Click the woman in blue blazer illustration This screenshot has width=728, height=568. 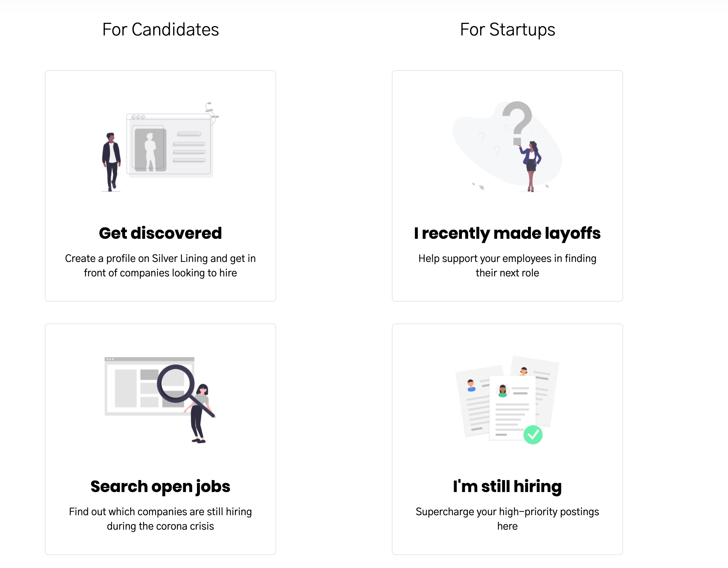coord(530,166)
